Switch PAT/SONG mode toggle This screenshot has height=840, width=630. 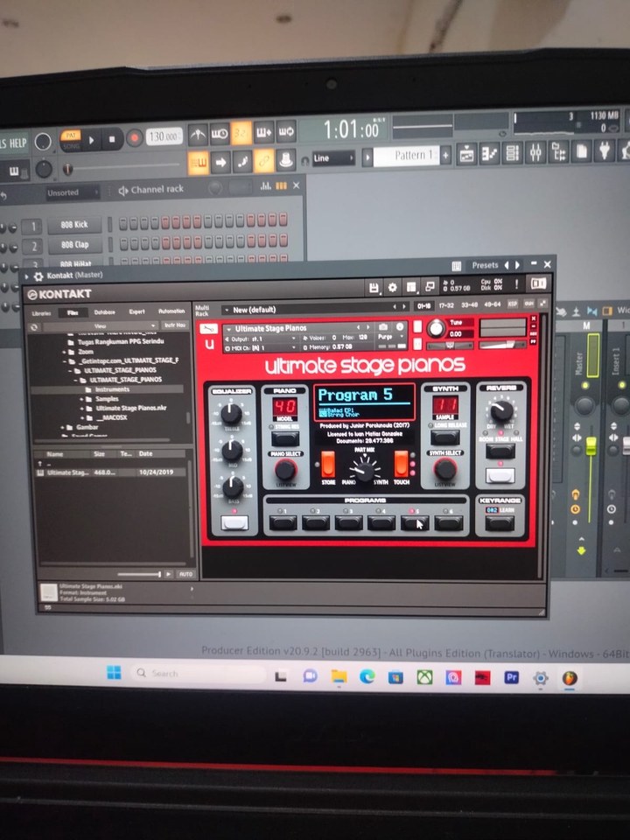pos(71,140)
